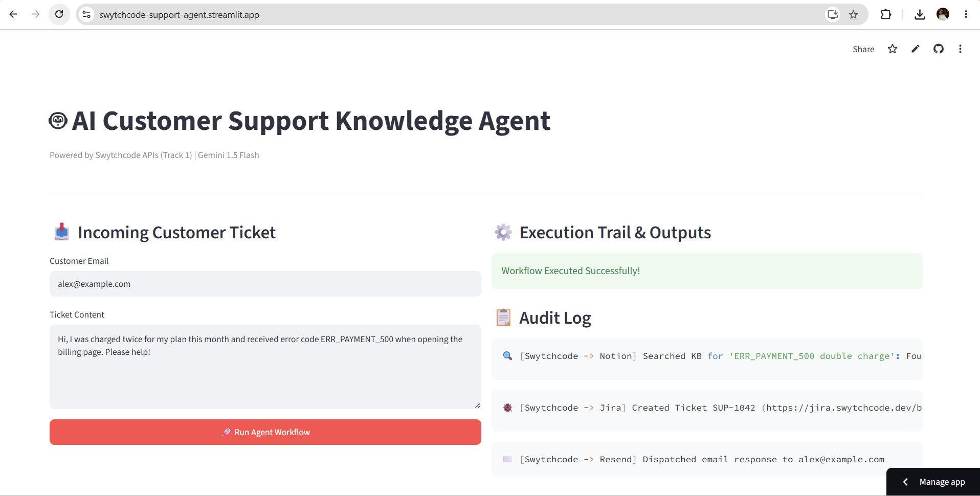
Task: Click the Audit Log heading
Action: pos(544,318)
